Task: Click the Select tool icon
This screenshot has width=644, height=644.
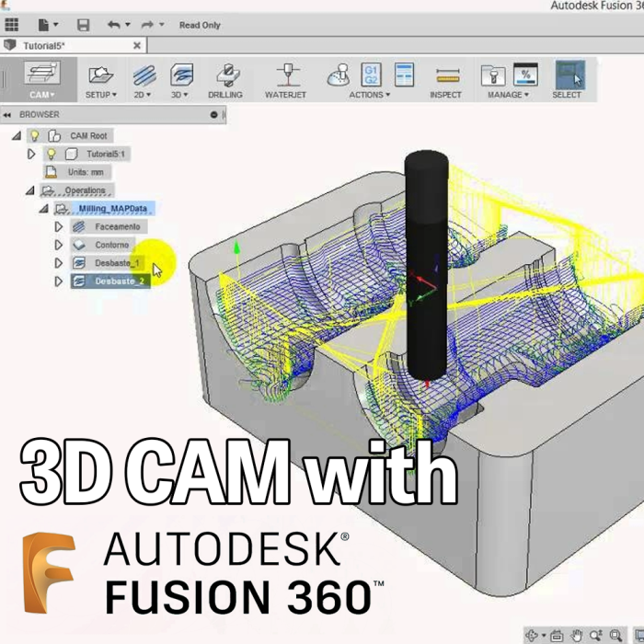Action: coord(570,75)
